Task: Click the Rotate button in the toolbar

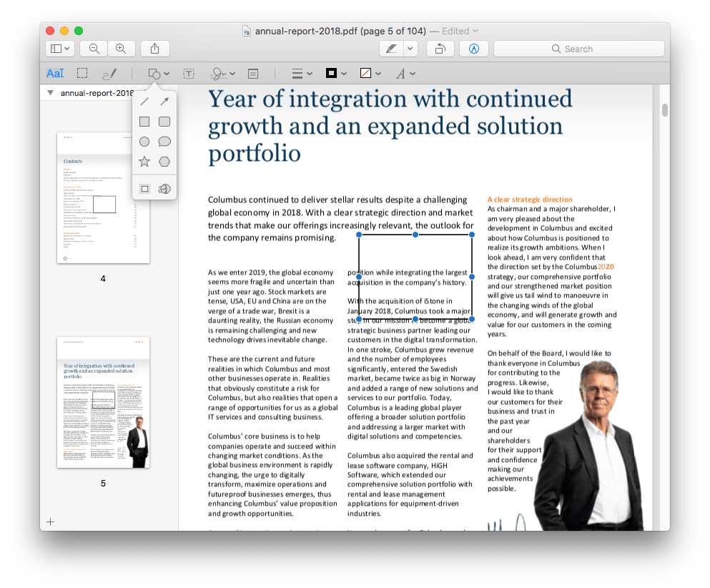Action: pos(439,48)
